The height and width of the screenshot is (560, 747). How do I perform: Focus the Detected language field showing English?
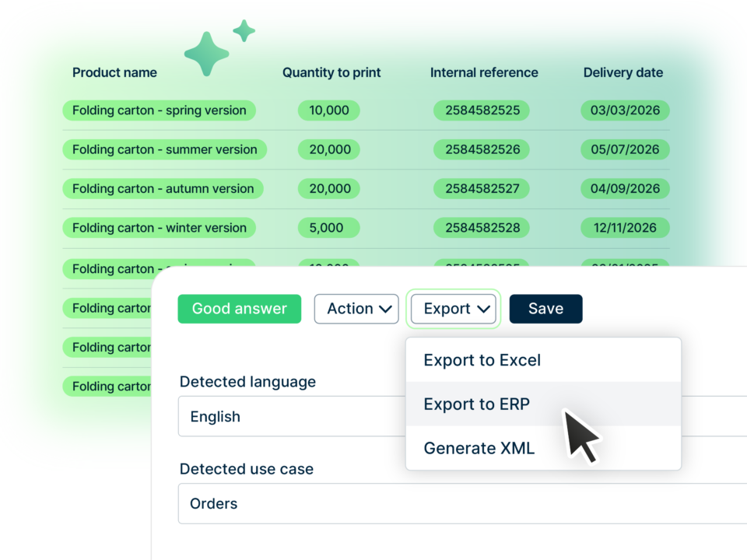pos(296,417)
